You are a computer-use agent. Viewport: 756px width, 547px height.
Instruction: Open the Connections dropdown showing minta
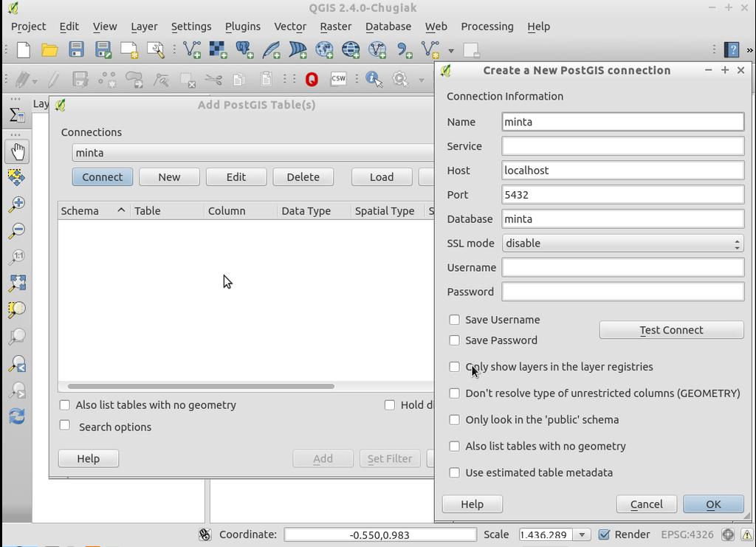tap(253, 153)
